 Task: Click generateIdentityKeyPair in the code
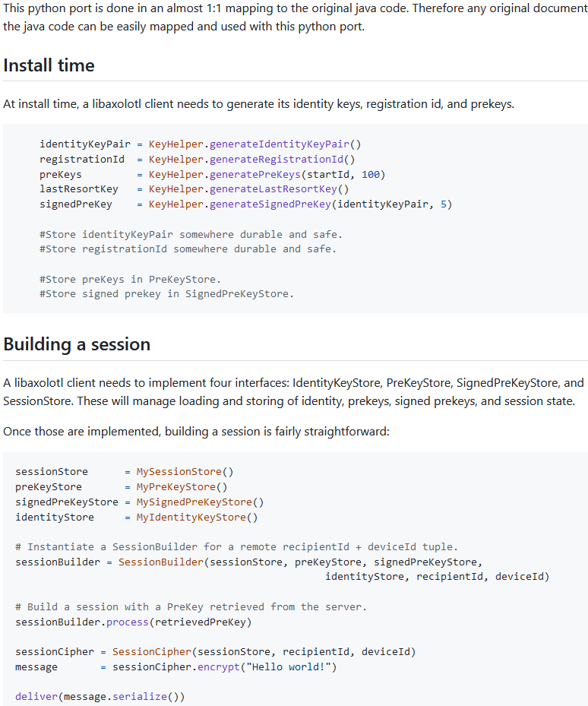coord(279,144)
